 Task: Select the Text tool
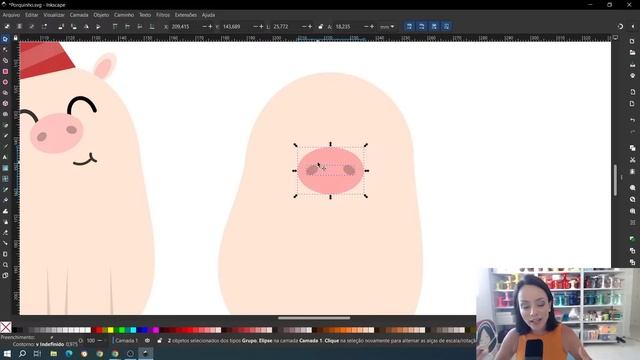(5, 157)
